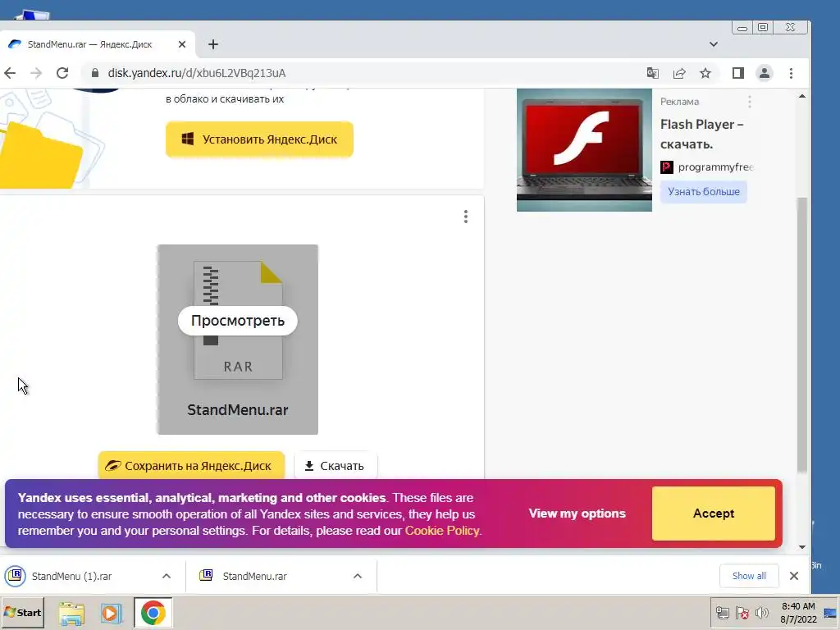Reload the Yandex Disk page

pyautogui.click(x=62, y=73)
